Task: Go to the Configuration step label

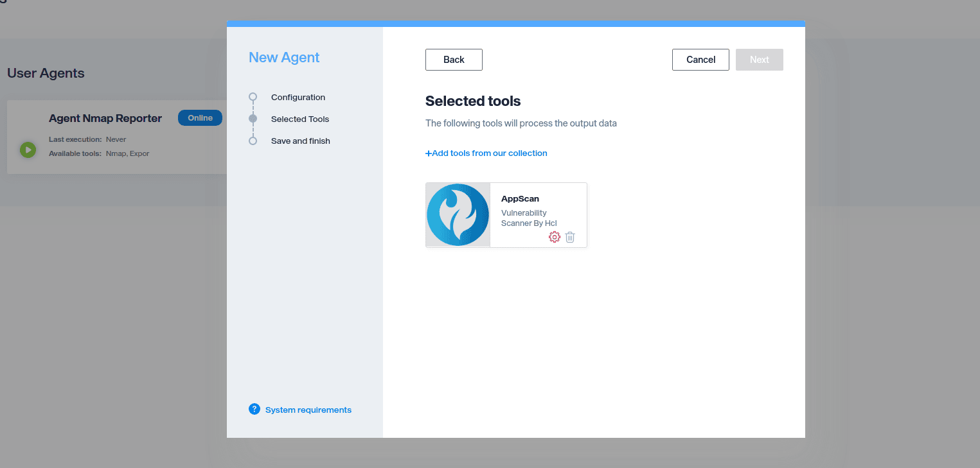Action: (x=298, y=98)
